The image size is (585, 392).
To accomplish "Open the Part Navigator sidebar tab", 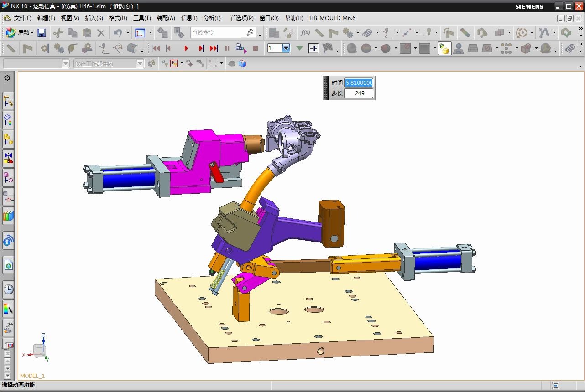I will 8,177.
